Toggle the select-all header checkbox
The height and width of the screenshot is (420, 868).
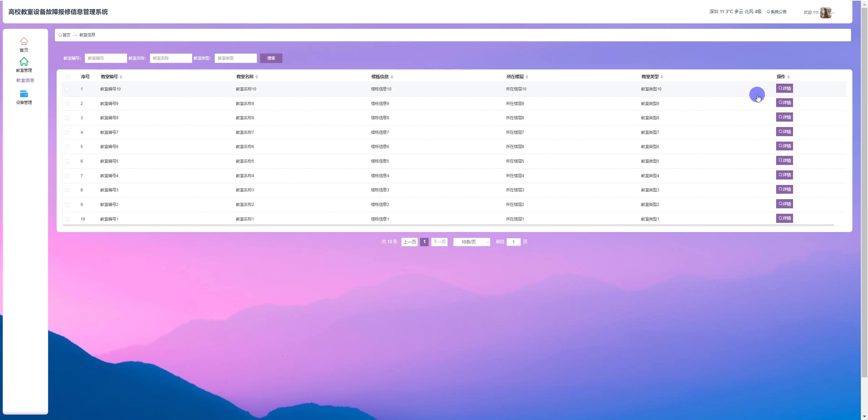[67, 77]
